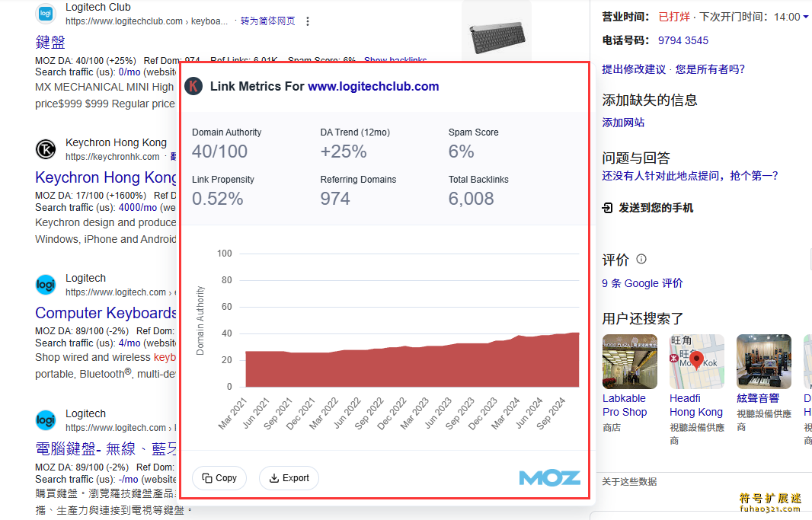Open www.logitechclub.com link in popup header
The width and height of the screenshot is (812, 520).
(373, 86)
